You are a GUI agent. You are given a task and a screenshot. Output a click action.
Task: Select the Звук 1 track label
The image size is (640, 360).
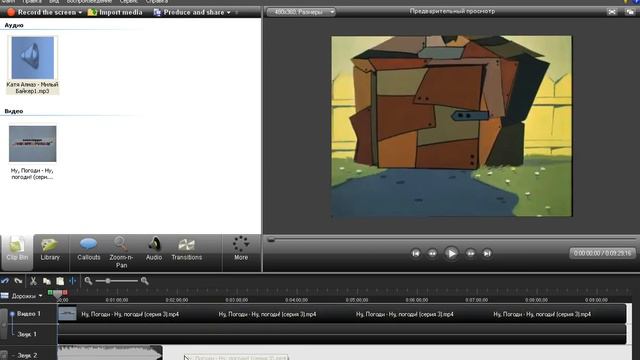coord(27,334)
